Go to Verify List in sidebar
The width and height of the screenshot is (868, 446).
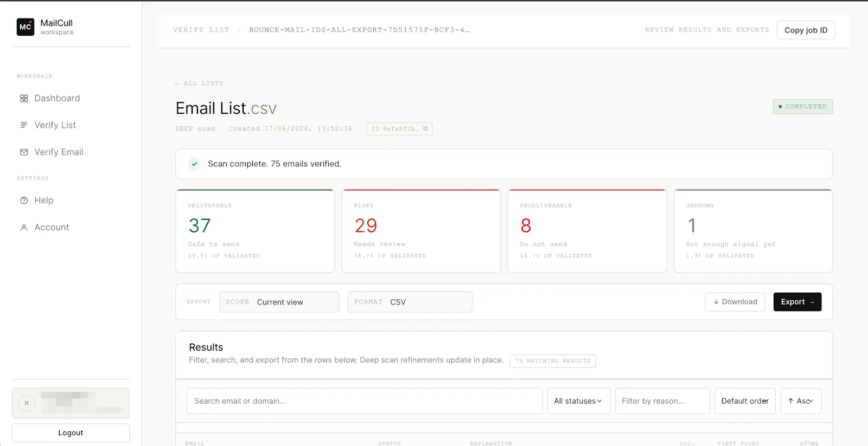click(x=55, y=125)
